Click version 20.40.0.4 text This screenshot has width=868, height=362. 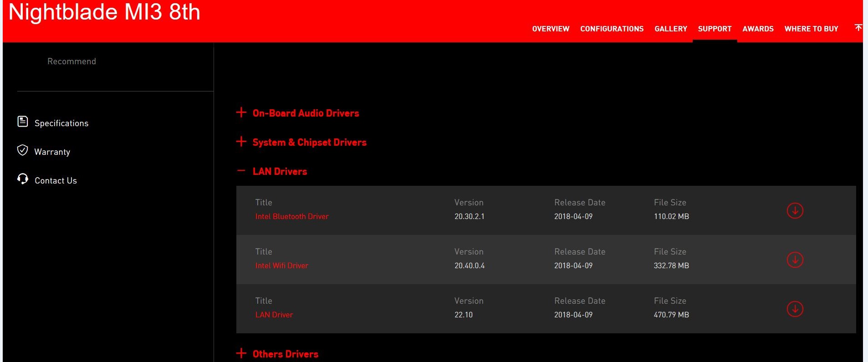469,265
